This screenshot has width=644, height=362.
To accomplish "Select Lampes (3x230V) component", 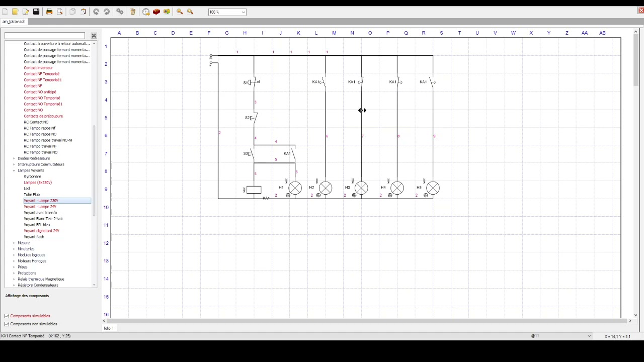I will (x=38, y=183).
